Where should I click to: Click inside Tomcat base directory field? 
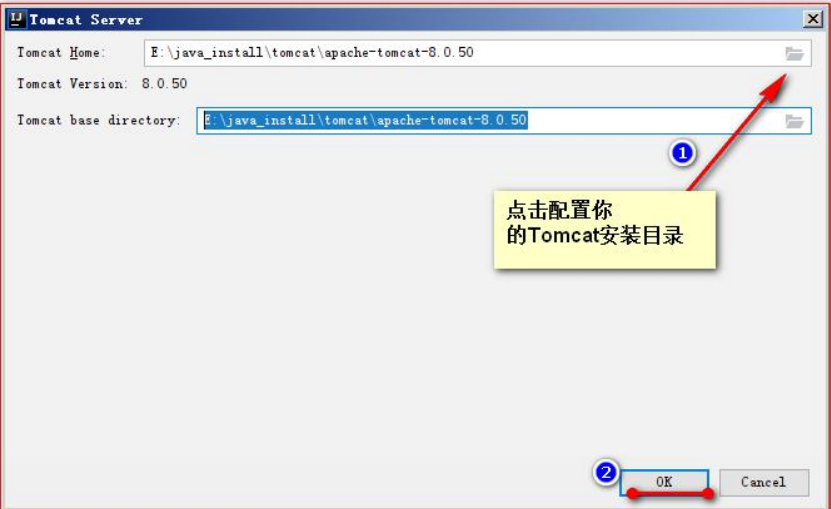(503, 121)
